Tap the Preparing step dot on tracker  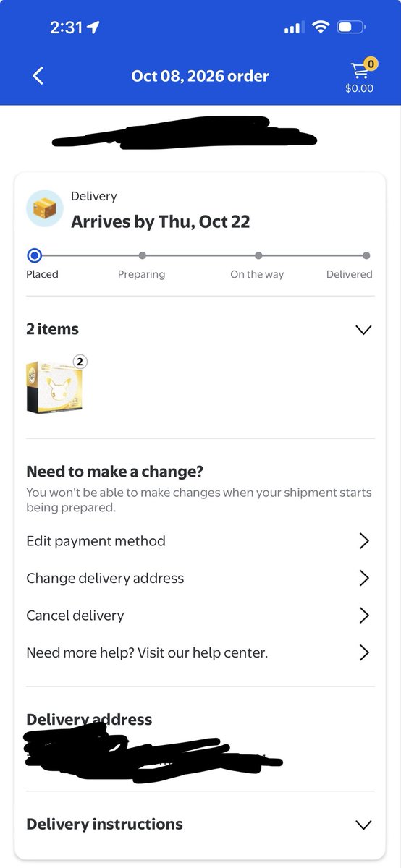[143, 255]
